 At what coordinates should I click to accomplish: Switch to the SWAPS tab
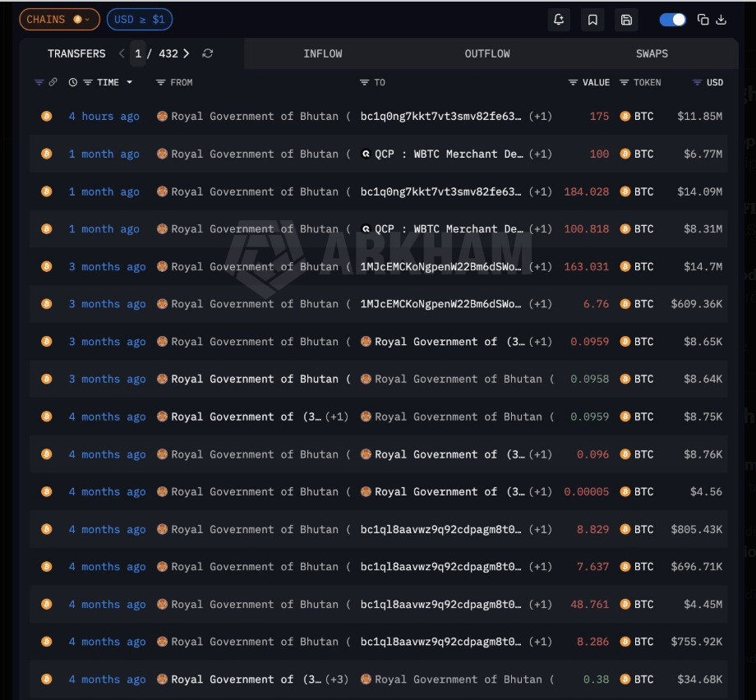pos(652,53)
